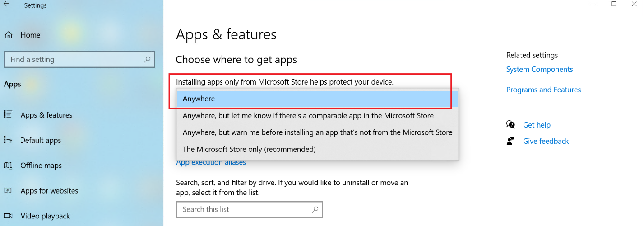644x227 pixels.
Task: Click the Video playback icon
Action: pyautogui.click(x=8, y=216)
